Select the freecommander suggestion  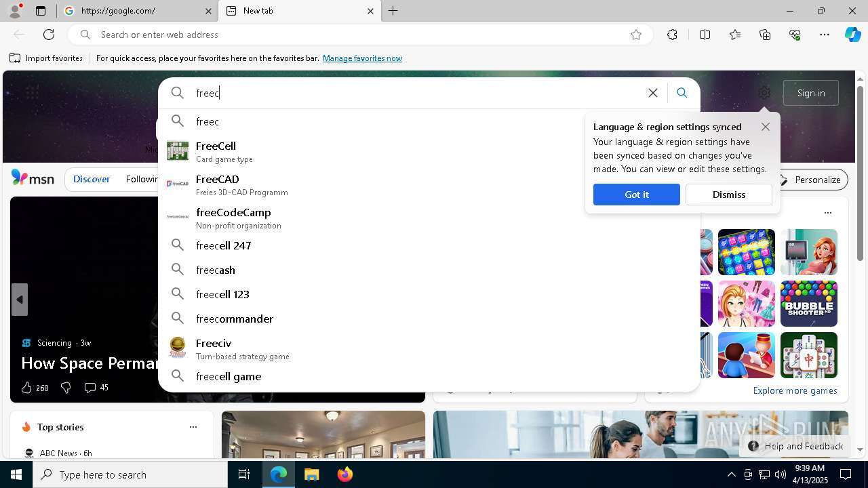pyautogui.click(x=429, y=319)
